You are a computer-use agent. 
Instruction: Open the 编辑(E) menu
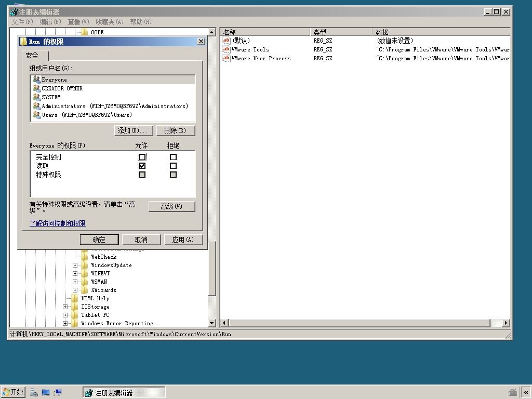tap(50, 22)
